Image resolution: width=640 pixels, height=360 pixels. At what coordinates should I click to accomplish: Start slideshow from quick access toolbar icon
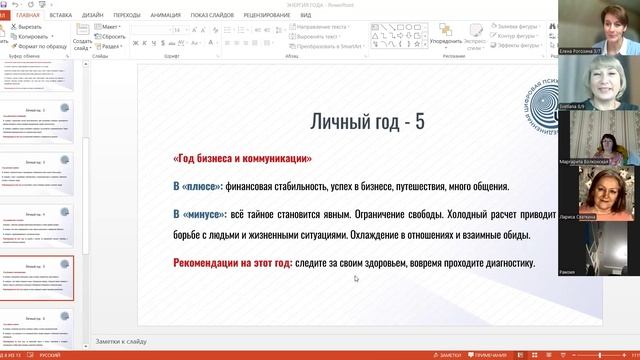pos(42,4)
